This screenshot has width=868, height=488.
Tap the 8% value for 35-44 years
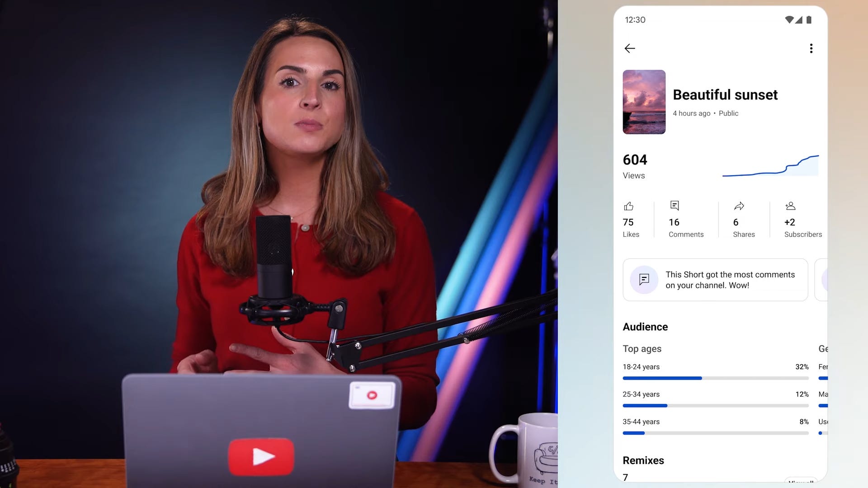coord(804,422)
